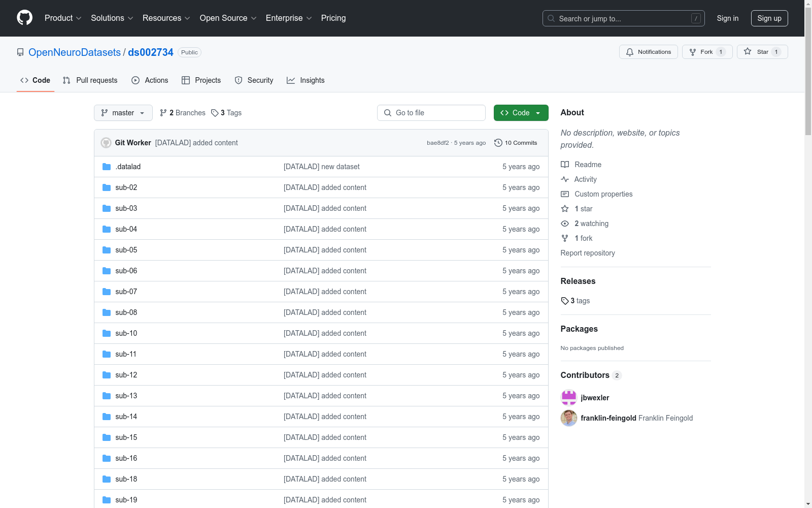Click the repository icon beside OpenNeuroDatasets
This screenshot has height=508, width=812.
(x=20, y=52)
